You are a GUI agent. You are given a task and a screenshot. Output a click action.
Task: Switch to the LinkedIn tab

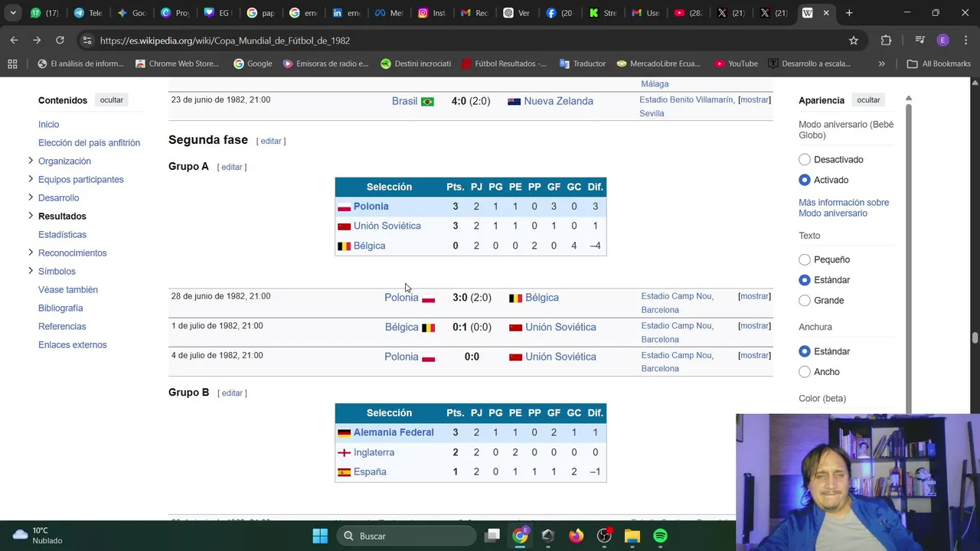[346, 13]
